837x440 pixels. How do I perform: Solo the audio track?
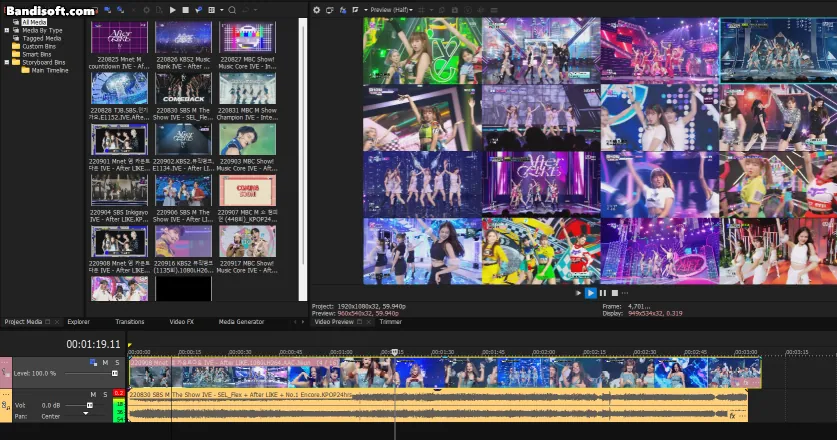[x=105, y=394]
